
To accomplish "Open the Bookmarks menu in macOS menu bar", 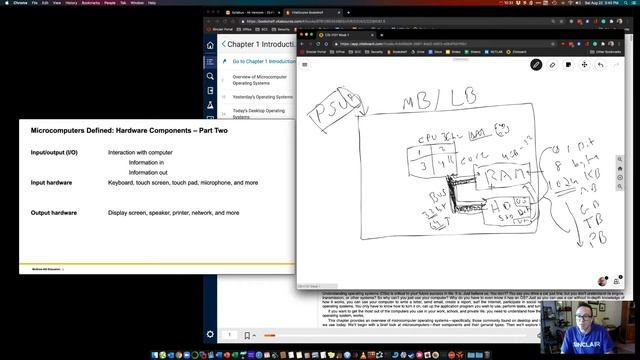I will pyautogui.click(x=91, y=3).
